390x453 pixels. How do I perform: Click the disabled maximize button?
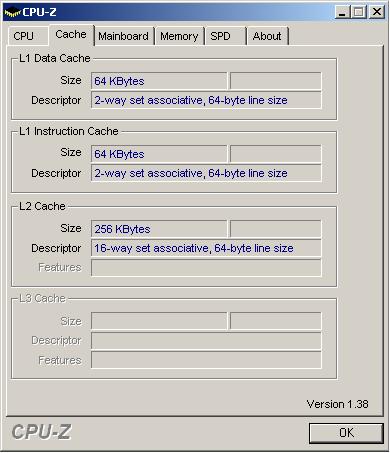(359, 12)
